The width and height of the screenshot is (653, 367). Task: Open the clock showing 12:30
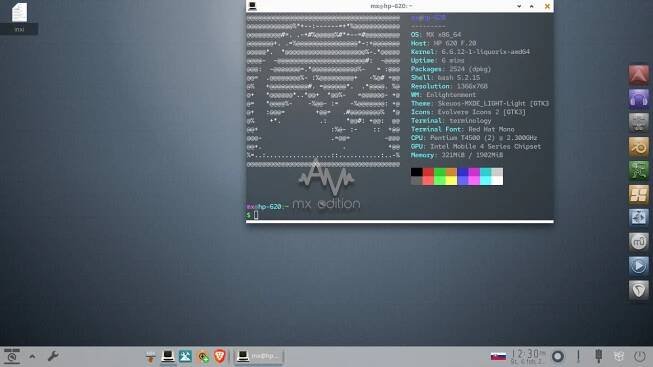click(528, 356)
